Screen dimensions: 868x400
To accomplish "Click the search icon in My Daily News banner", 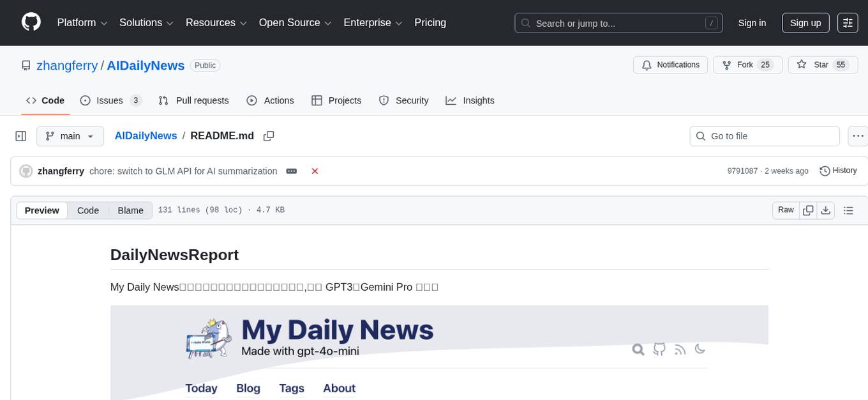I will (638, 350).
